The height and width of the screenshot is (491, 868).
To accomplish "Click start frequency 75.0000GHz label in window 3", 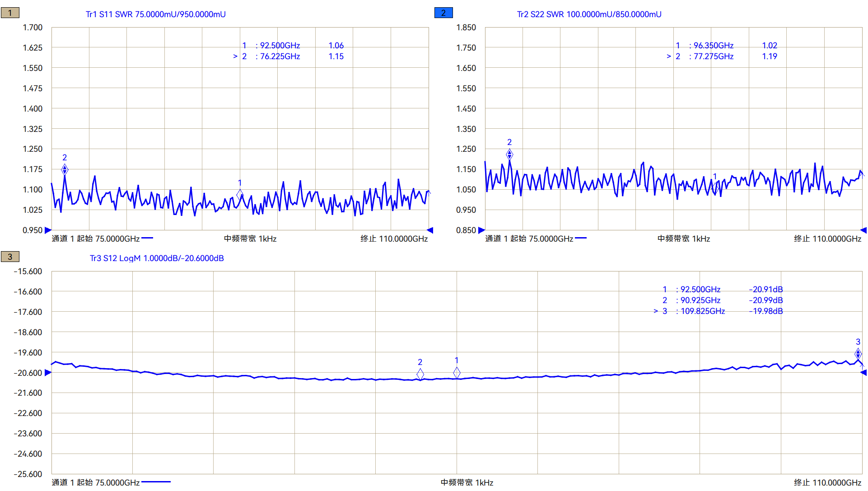I will tap(96, 482).
